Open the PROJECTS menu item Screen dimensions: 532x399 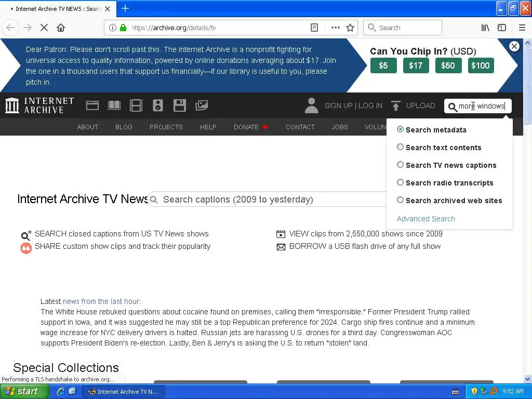[166, 127]
